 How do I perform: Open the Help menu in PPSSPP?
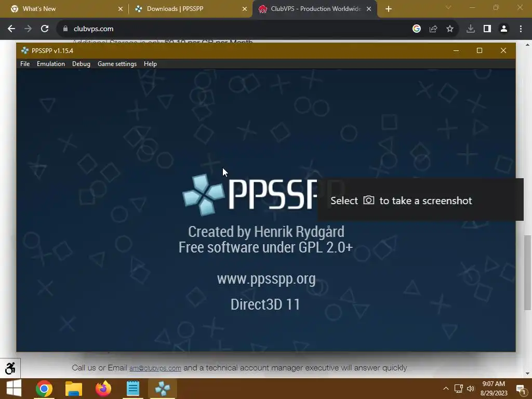[x=150, y=64]
